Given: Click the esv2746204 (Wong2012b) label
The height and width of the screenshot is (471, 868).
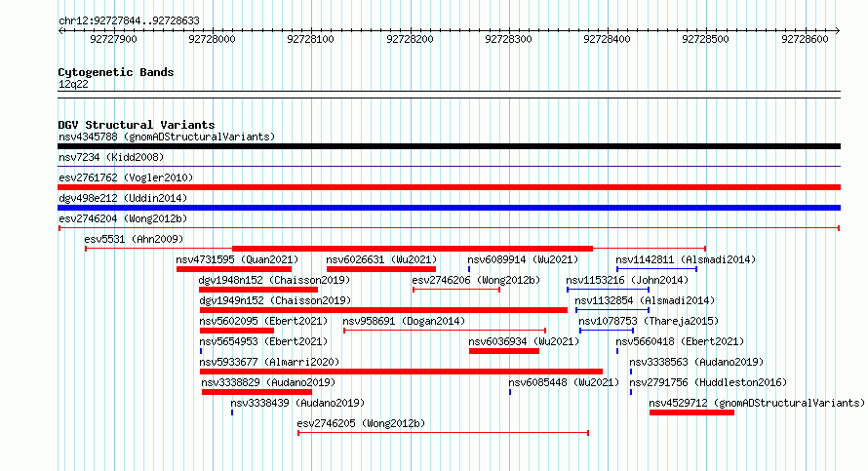Looking at the screenshot, I should coord(123,218).
